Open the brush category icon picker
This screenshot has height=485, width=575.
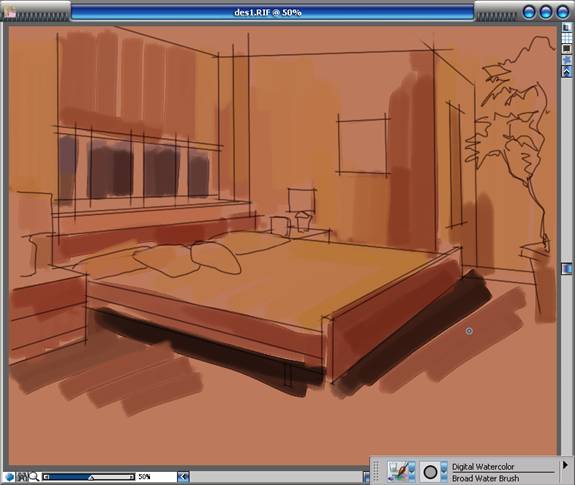399,471
